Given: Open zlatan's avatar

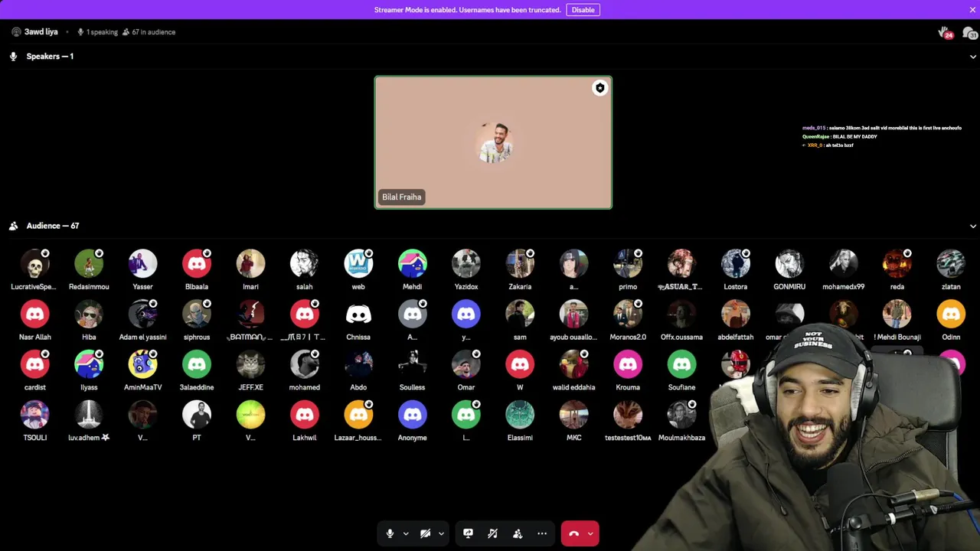Looking at the screenshot, I should (951, 263).
